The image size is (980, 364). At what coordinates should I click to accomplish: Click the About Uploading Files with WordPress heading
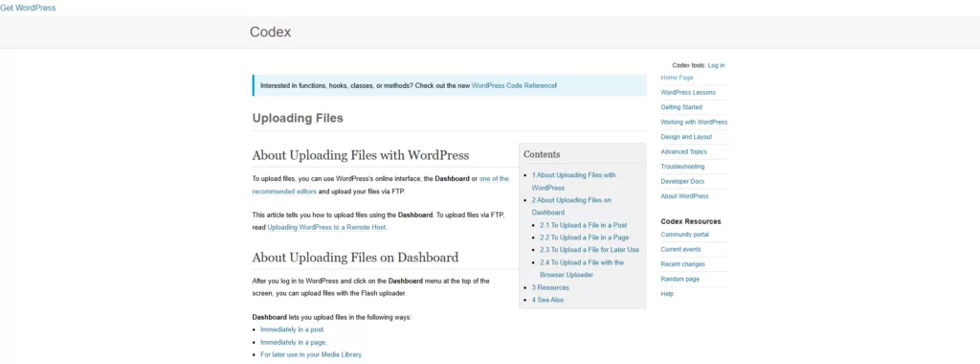(x=361, y=155)
